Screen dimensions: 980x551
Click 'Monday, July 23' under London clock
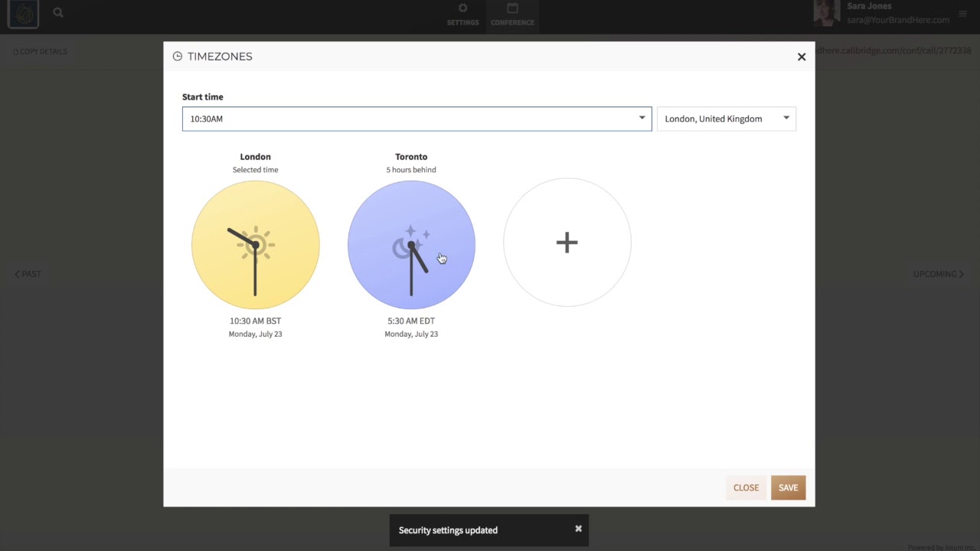[x=256, y=334]
